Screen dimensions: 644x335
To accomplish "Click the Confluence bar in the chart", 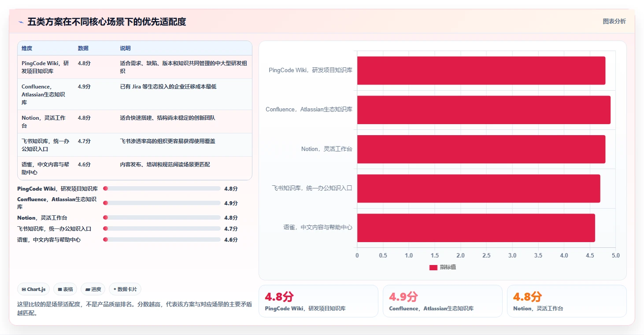I will [x=484, y=110].
